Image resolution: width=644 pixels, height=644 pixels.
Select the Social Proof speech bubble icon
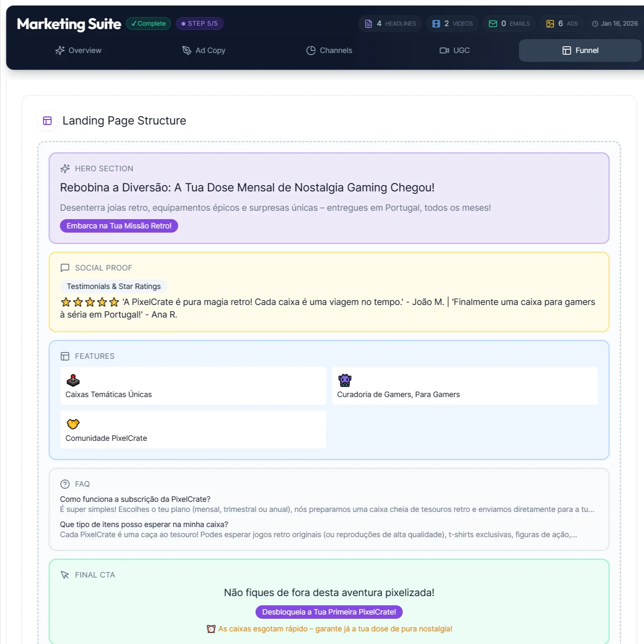click(x=65, y=268)
